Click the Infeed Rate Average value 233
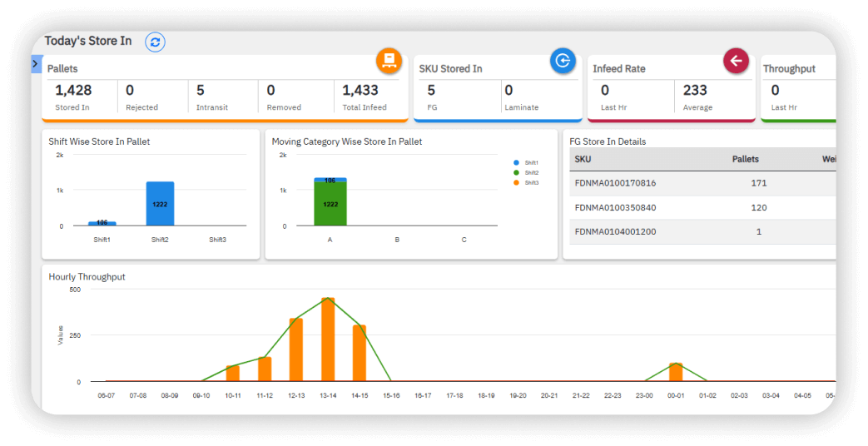The width and height of the screenshot is (868, 446). coord(695,91)
